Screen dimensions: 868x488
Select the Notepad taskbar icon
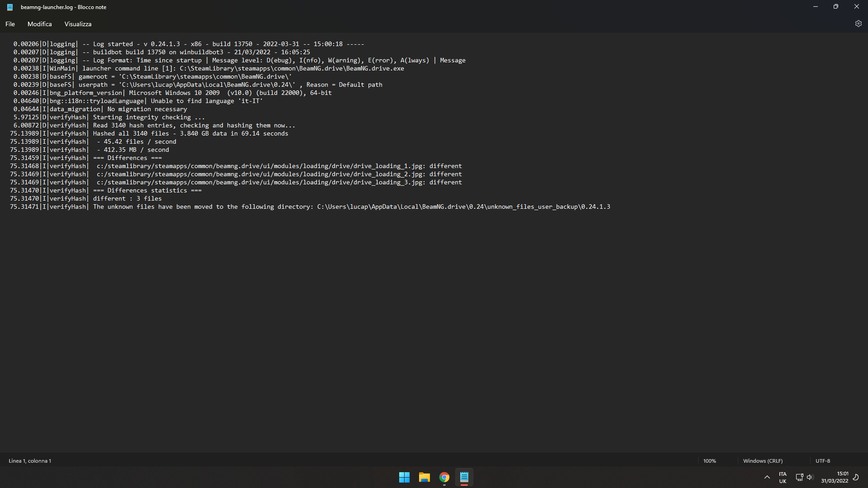click(x=464, y=477)
